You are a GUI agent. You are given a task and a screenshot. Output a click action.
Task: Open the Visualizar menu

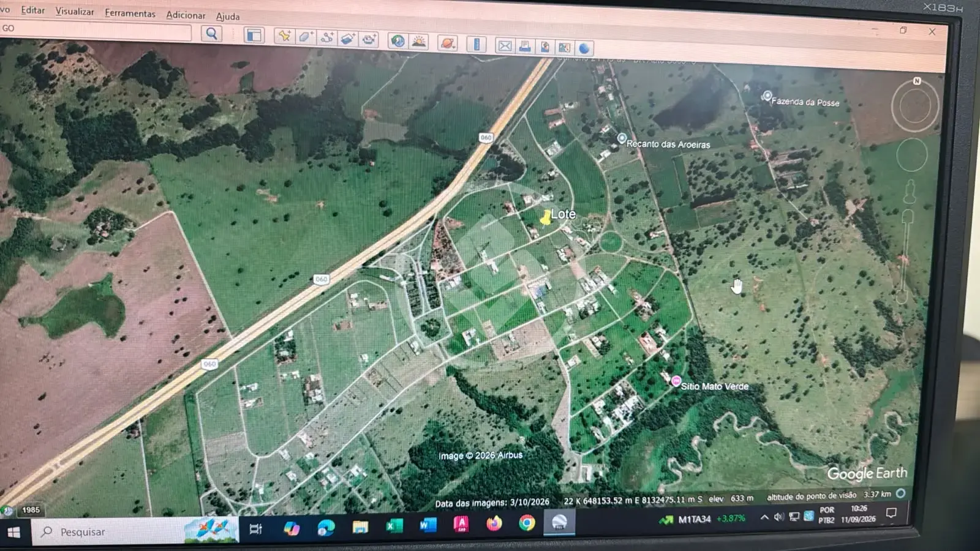(75, 11)
